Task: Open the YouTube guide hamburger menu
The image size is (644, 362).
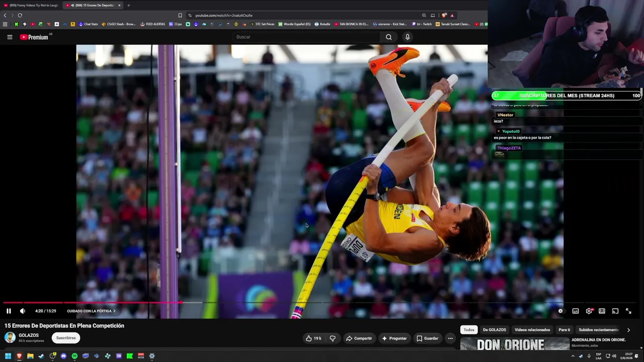Action: pyautogui.click(x=10, y=37)
